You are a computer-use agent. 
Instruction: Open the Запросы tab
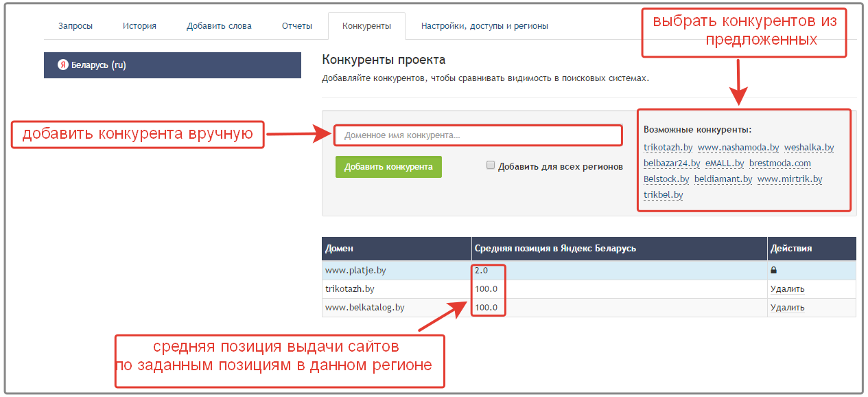tap(75, 26)
